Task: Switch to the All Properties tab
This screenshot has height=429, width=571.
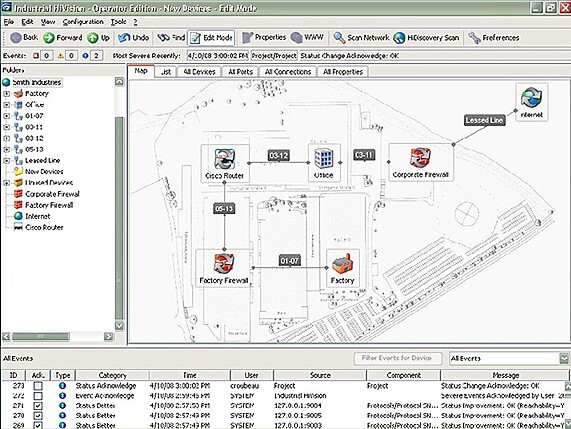Action: pyautogui.click(x=343, y=72)
